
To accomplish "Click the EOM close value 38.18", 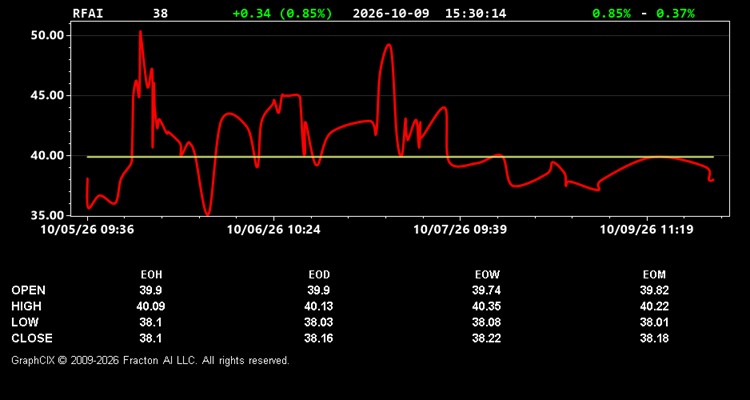I will (654, 338).
